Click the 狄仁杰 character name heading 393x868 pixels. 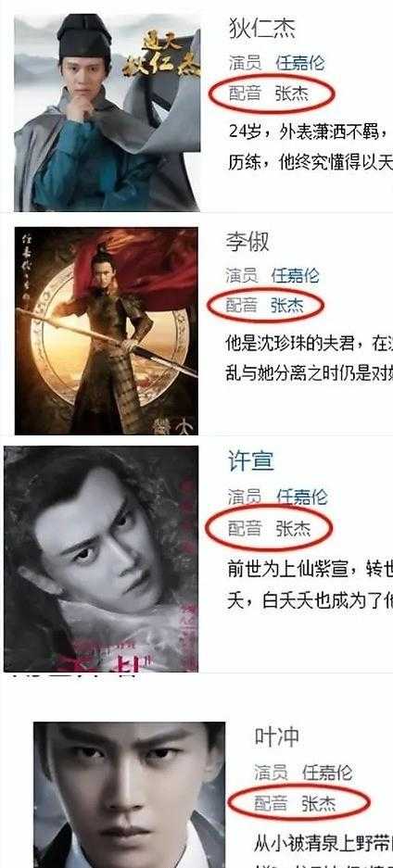click(262, 29)
